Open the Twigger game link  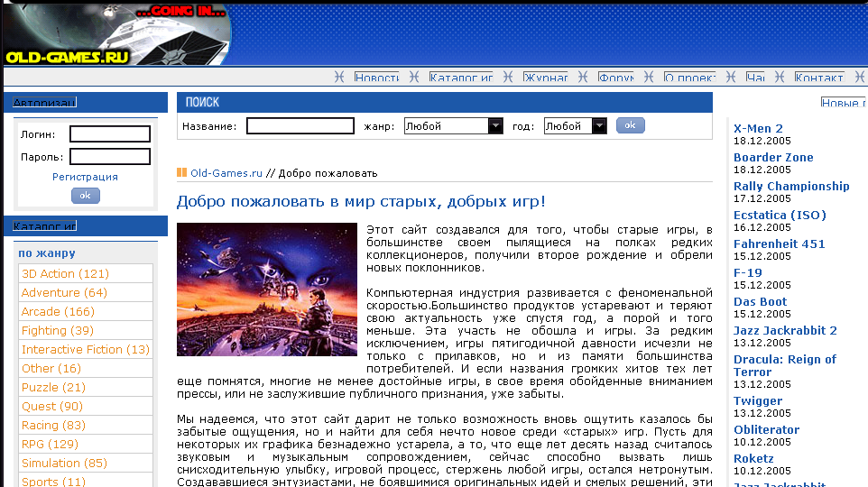pyautogui.click(x=758, y=400)
